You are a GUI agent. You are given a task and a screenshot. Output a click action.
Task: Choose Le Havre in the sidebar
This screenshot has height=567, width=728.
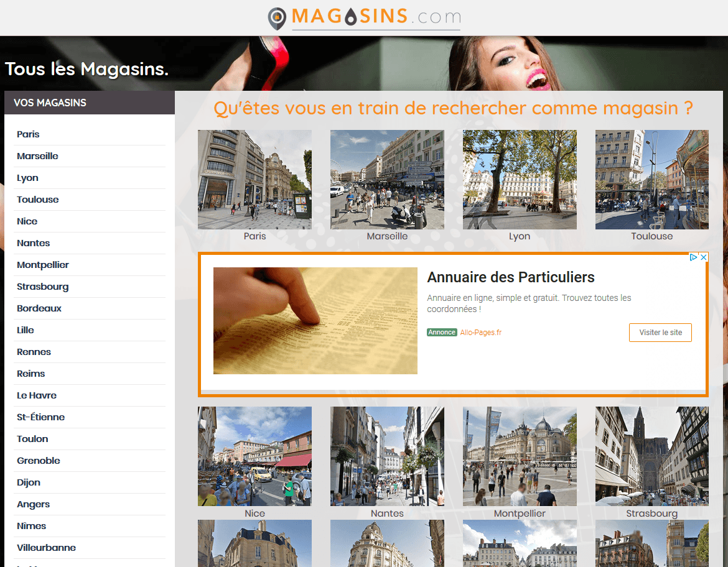coord(37,395)
